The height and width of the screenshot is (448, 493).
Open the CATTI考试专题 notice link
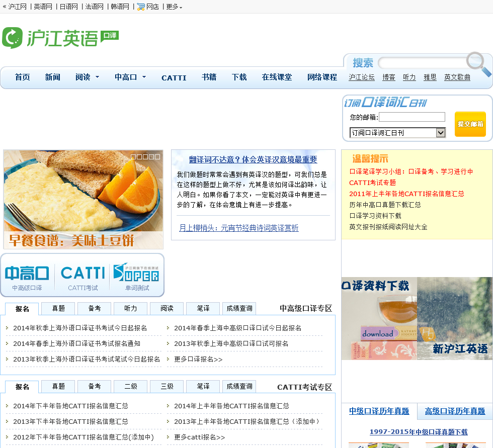[372, 183]
